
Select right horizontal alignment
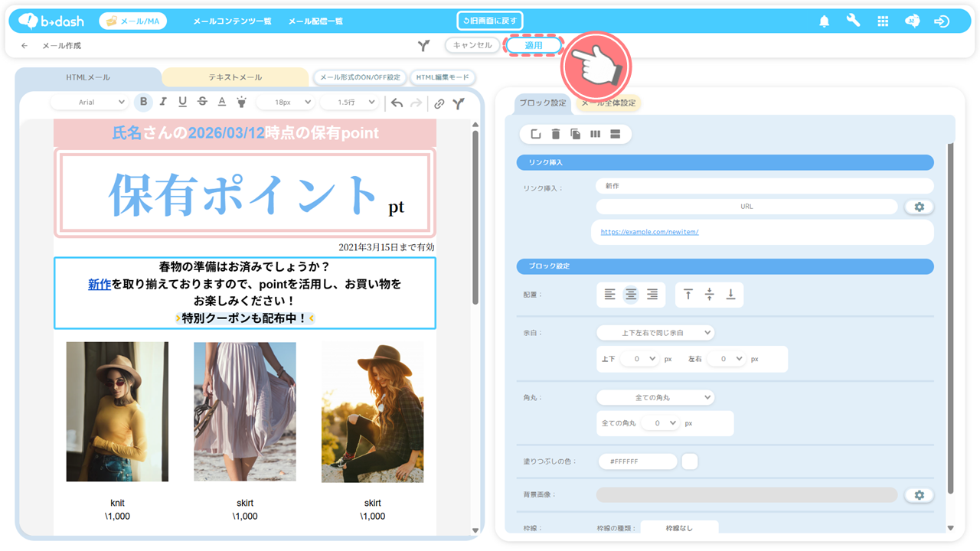click(652, 295)
